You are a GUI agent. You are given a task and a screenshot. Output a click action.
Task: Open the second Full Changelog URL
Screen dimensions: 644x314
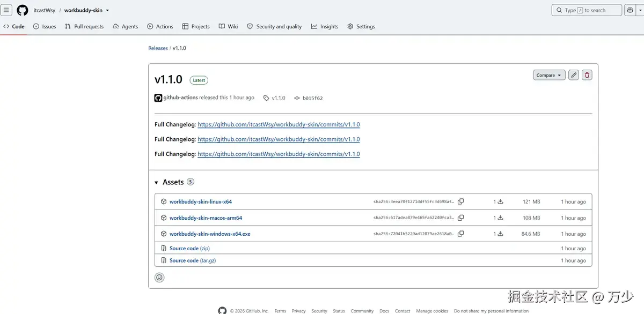[279, 139]
